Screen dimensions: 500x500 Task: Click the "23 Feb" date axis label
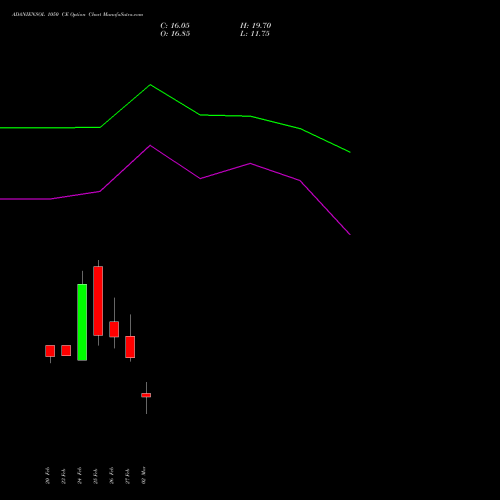64,476
